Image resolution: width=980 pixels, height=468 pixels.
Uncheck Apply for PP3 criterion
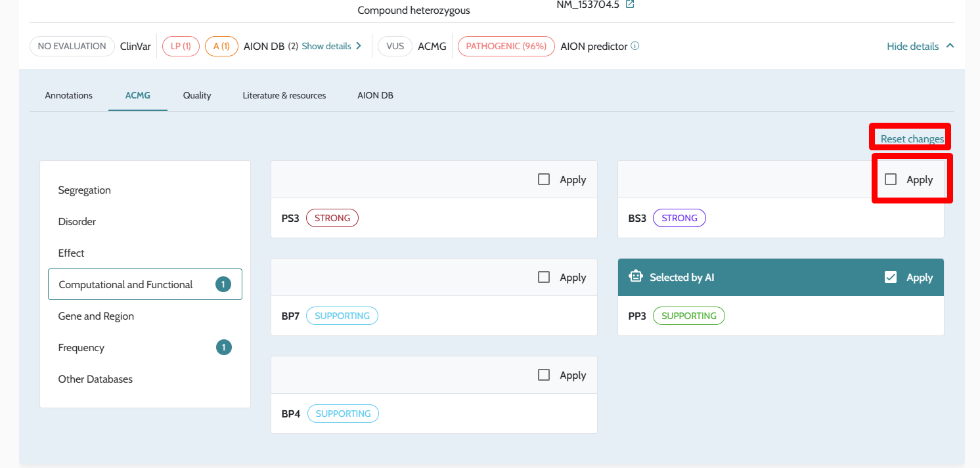tap(891, 277)
